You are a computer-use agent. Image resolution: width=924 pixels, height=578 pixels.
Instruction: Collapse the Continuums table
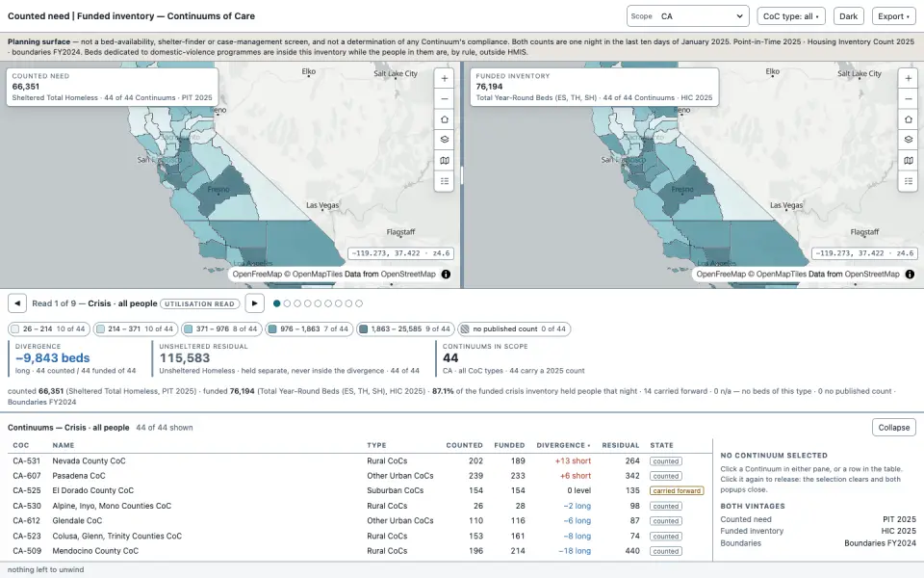point(893,428)
